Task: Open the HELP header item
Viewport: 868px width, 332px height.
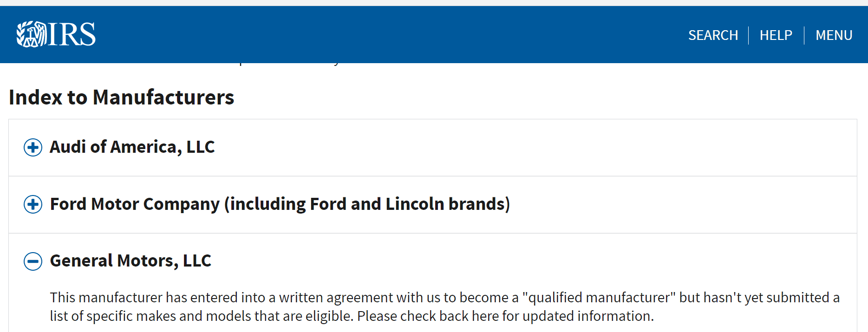Action: pyautogui.click(x=776, y=35)
